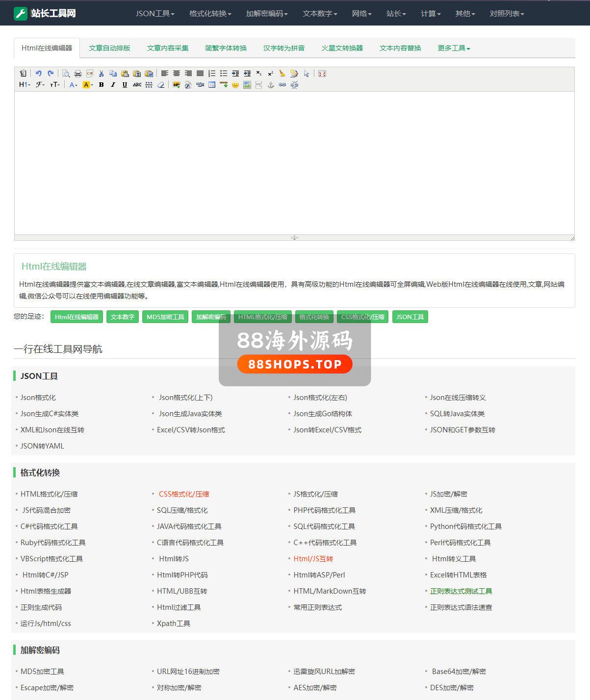Image resolution: width=590 pixels, height=700 pixels.
Task: Open the 汉字转为拼音 tab
Action: (284, 48)
